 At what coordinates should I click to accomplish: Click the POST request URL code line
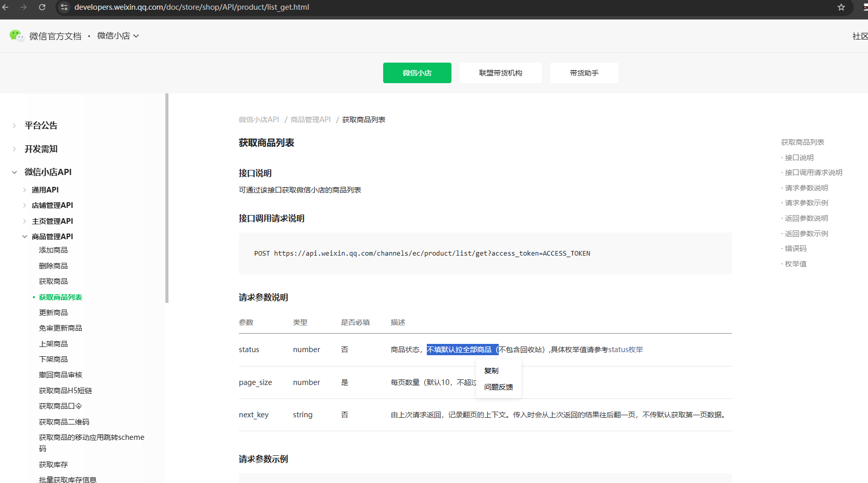422,254
